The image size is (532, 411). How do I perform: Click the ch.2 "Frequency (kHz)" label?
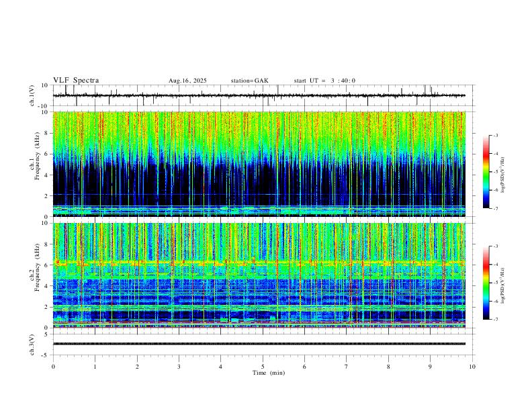coord(38,267)
